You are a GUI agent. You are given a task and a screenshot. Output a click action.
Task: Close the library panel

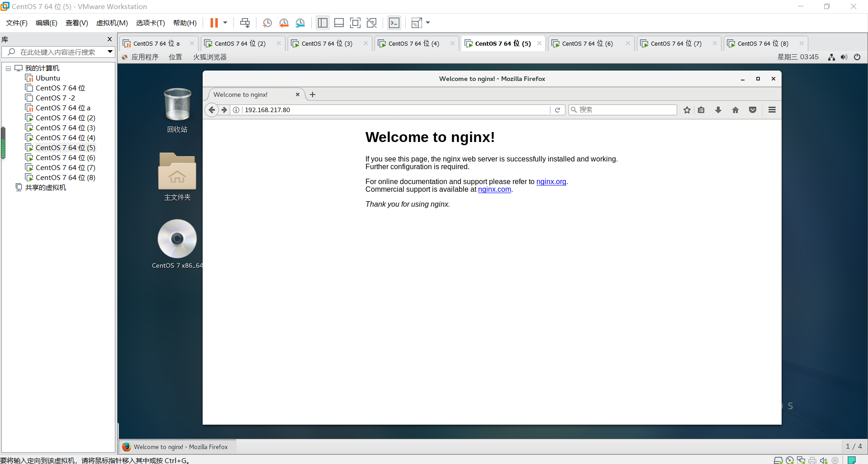pos(109,39)
